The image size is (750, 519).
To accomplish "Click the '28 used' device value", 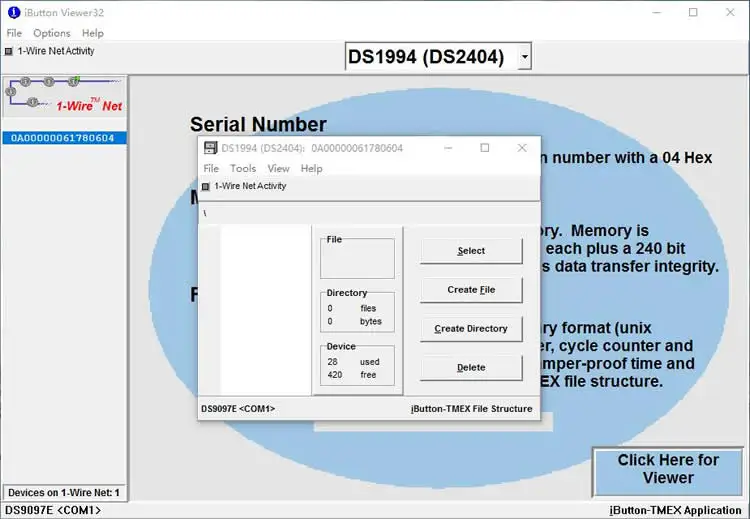I will click(353, 362).
